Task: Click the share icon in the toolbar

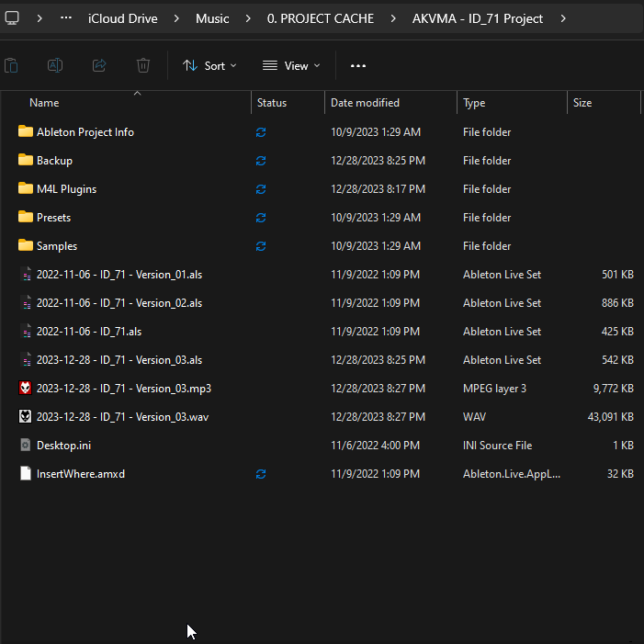Action: (x=99, y=65)
